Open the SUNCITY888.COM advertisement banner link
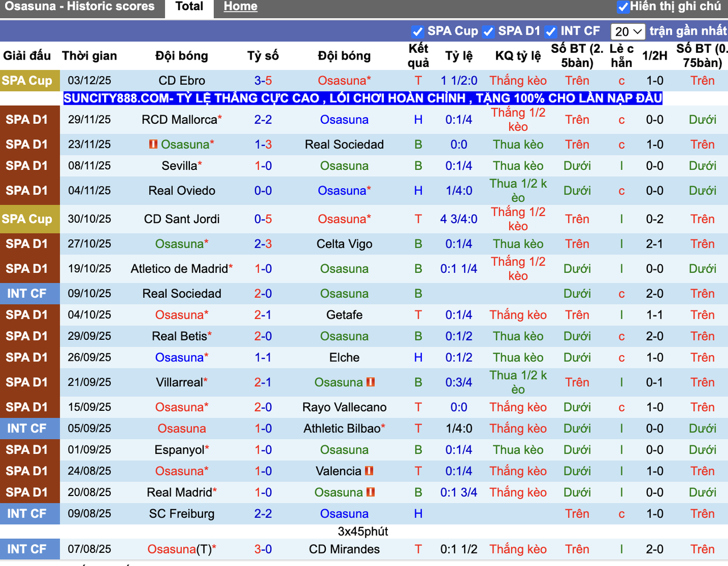Screen dimensions: 728x566 [x=363, y=98]
